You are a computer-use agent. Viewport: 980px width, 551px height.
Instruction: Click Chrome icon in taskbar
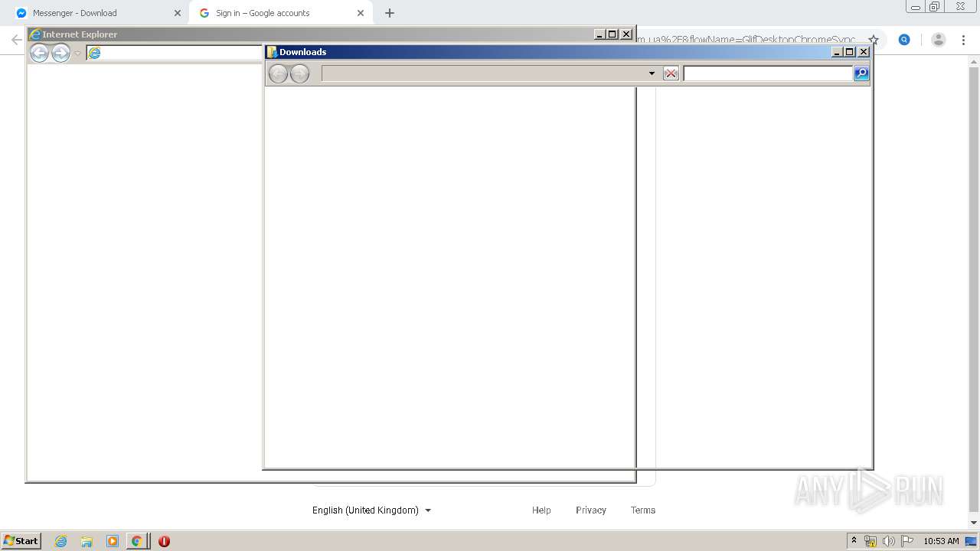pyautogui.click(x=137, y=541)
